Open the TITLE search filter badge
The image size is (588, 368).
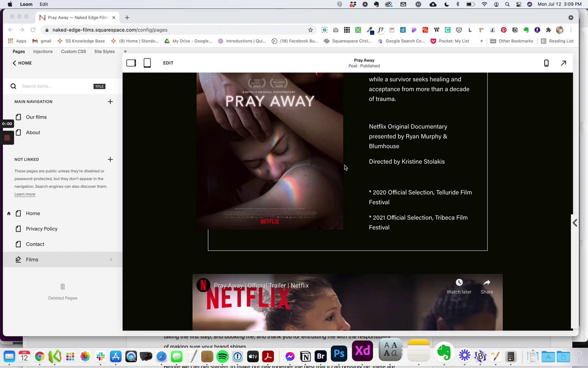click(x=99, y=86)
